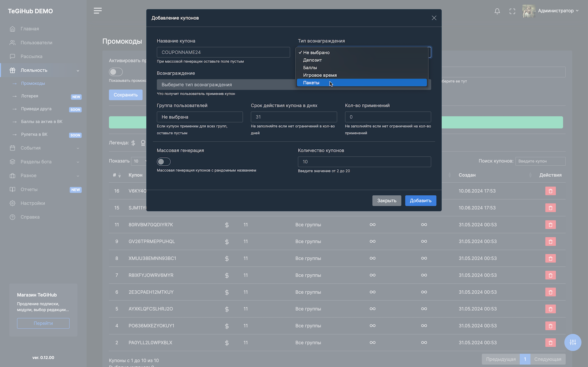Open Баллы за актив в ВК item
Image resolution: width=588 pixels, height=367 pixels.
[x=41, y=121]
